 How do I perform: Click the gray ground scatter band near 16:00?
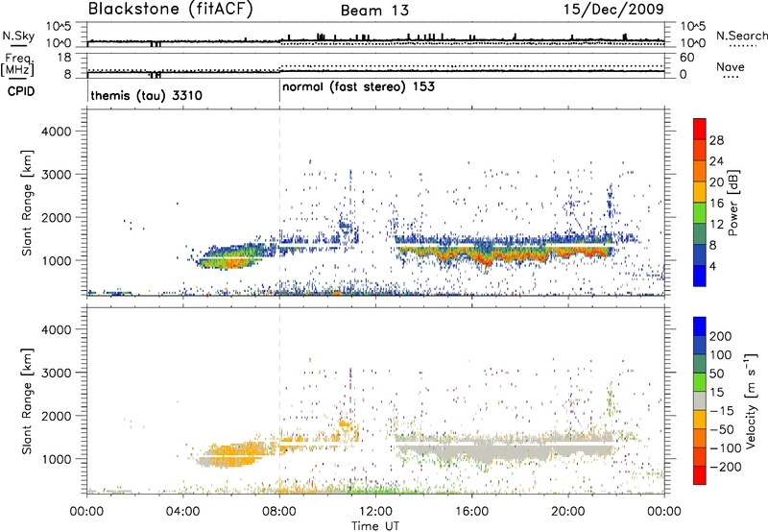click(505, 449)
